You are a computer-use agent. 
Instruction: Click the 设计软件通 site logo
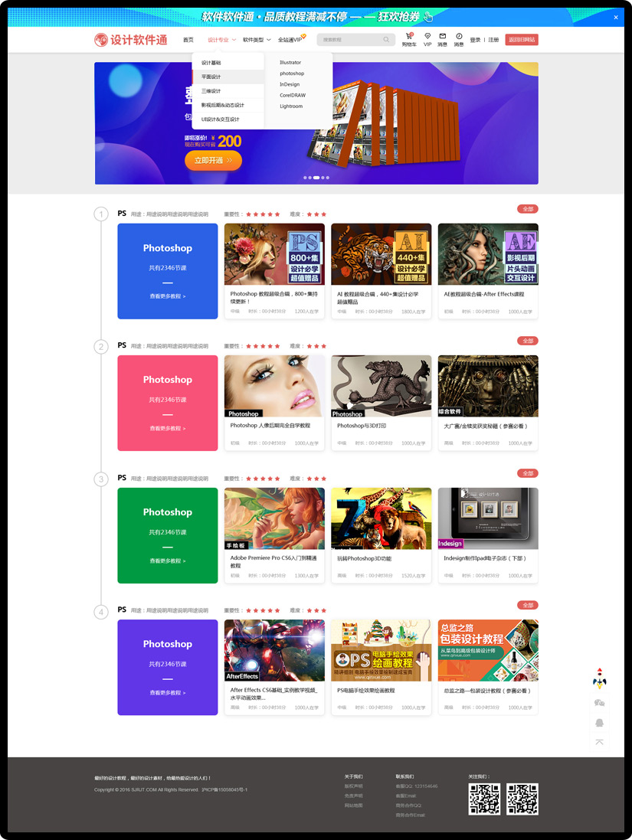click(131, 40)
